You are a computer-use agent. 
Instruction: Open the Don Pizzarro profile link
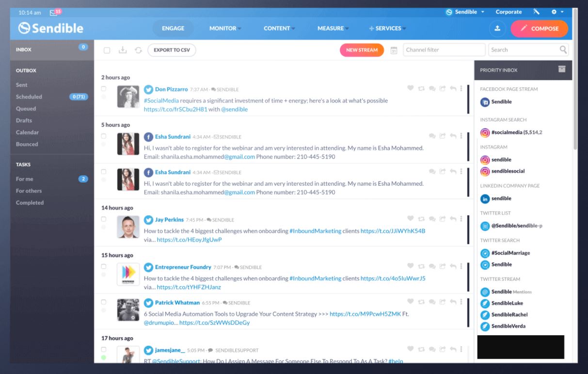pos(171,89)
